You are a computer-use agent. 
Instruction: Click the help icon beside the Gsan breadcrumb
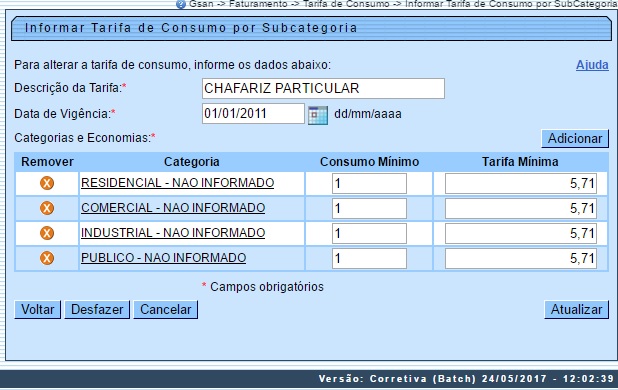[181, 4]
